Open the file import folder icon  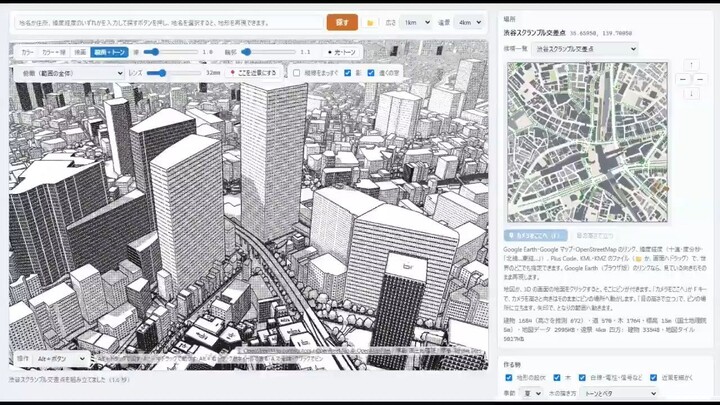(x=370, y=22)
